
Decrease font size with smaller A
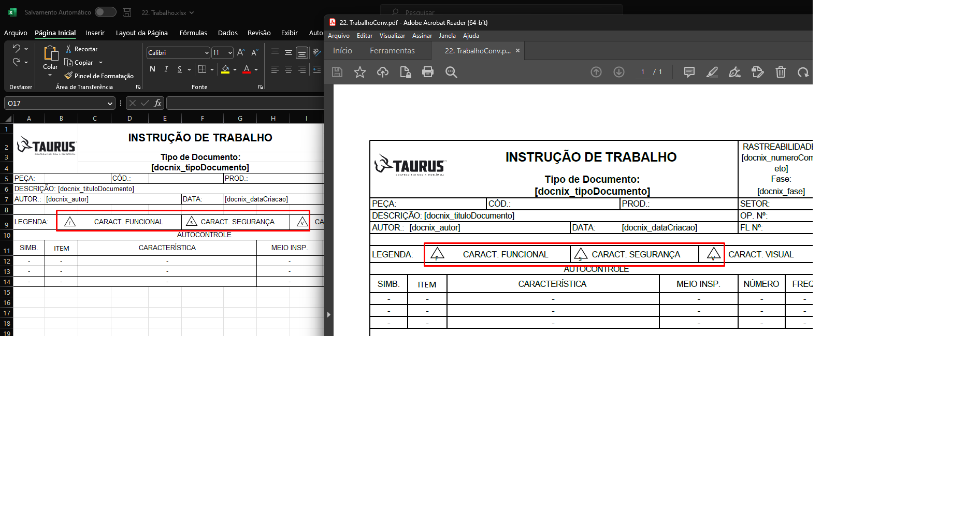coord(254,52)
